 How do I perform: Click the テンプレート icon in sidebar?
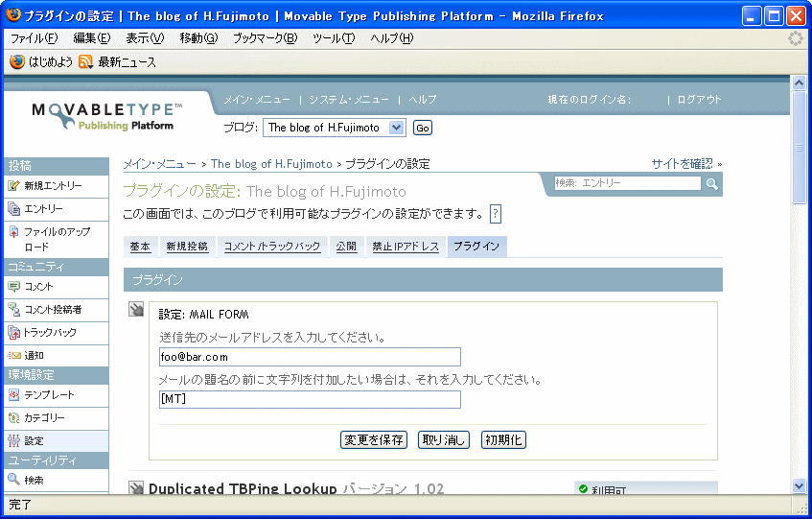point(14,394)
